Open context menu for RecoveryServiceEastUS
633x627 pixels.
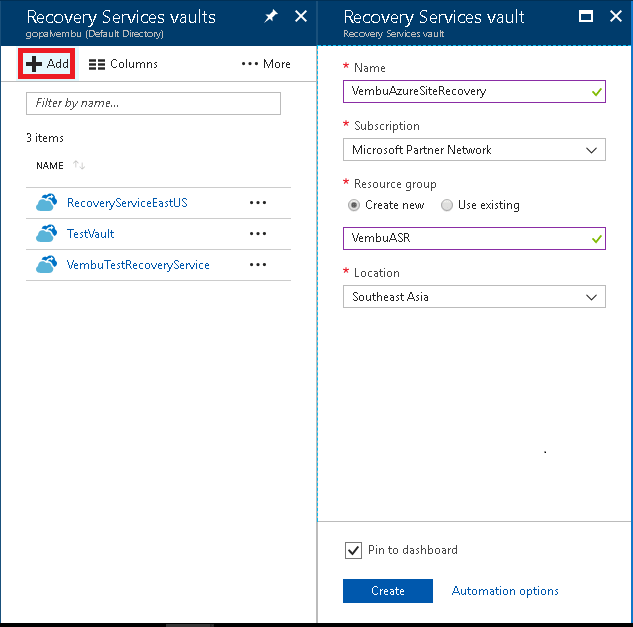click(258, 203)
